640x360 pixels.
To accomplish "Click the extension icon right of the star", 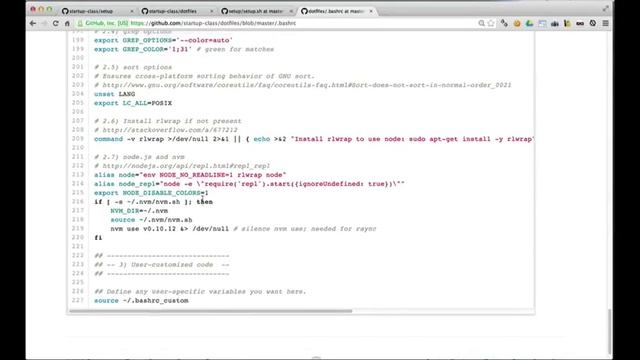I will 504,24.
